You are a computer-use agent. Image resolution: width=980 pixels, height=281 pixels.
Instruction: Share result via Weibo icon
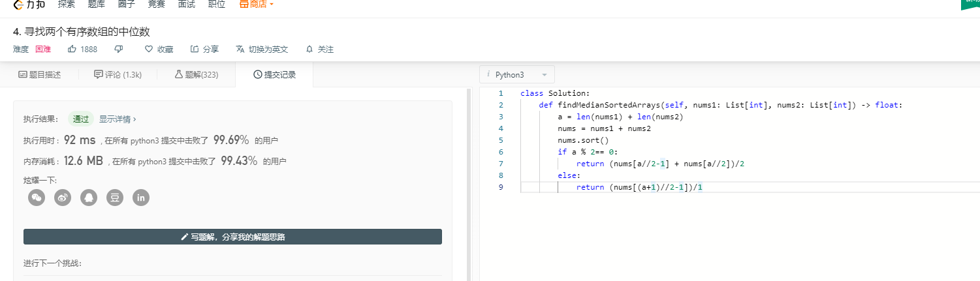[63, 198]
